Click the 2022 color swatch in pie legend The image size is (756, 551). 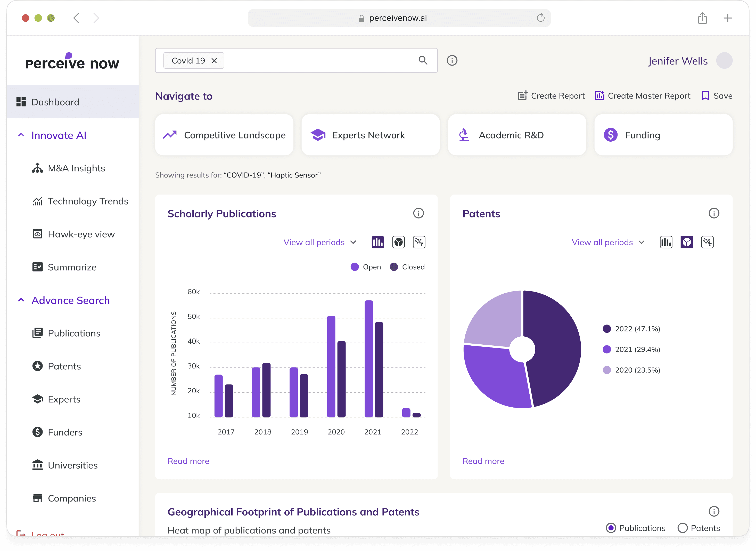(607, 329)
